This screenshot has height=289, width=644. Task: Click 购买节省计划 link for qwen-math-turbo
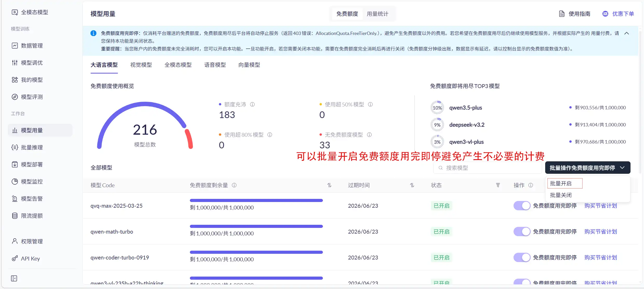point(601,232)
